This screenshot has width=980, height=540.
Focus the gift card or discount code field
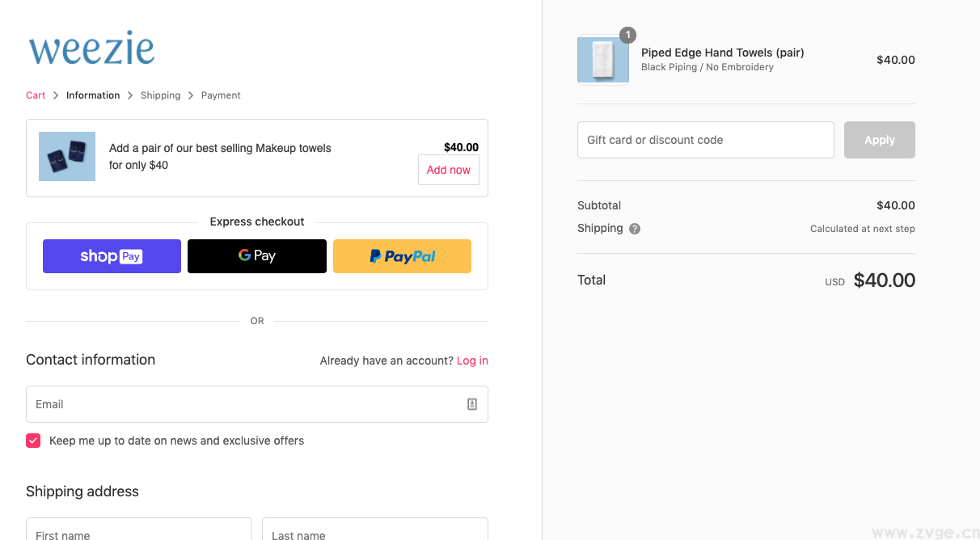[x=705, y=140]
